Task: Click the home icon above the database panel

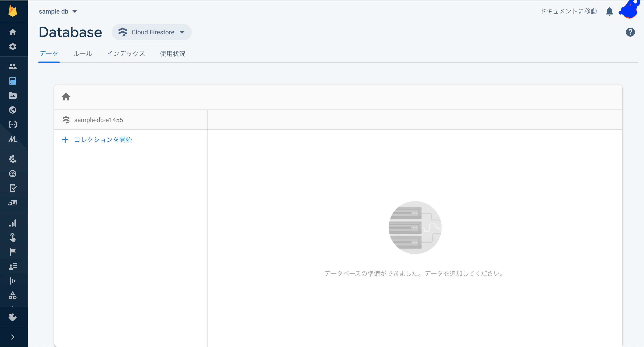Action: pos(66,97)
